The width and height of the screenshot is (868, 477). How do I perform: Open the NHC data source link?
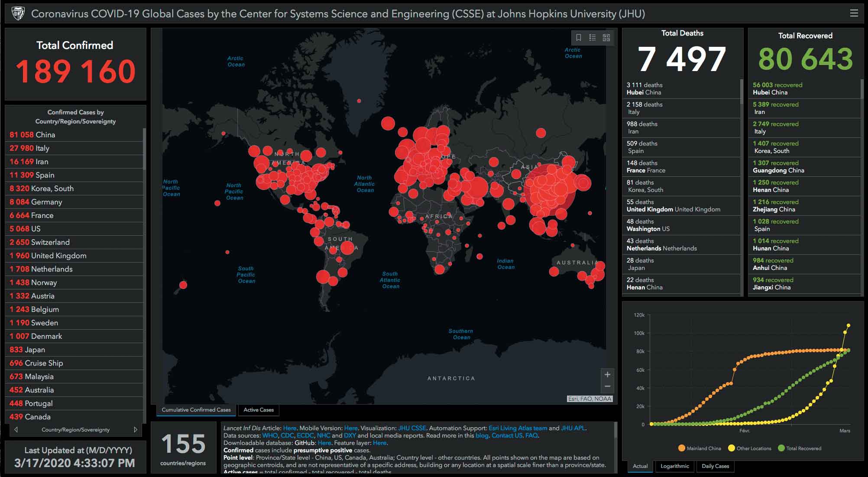pyautogui.click(x=324, y=435)
